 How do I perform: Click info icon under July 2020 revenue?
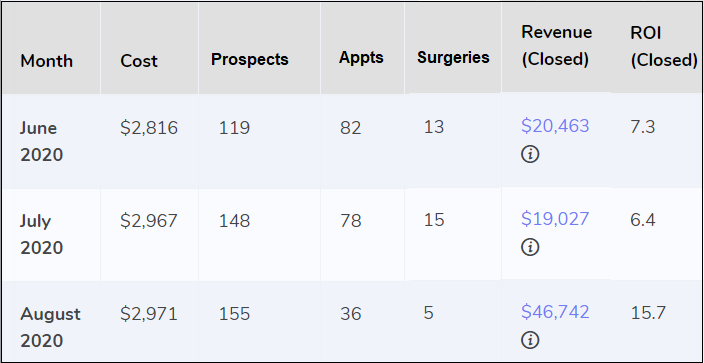pyautogui.click(x=530, y=248)
